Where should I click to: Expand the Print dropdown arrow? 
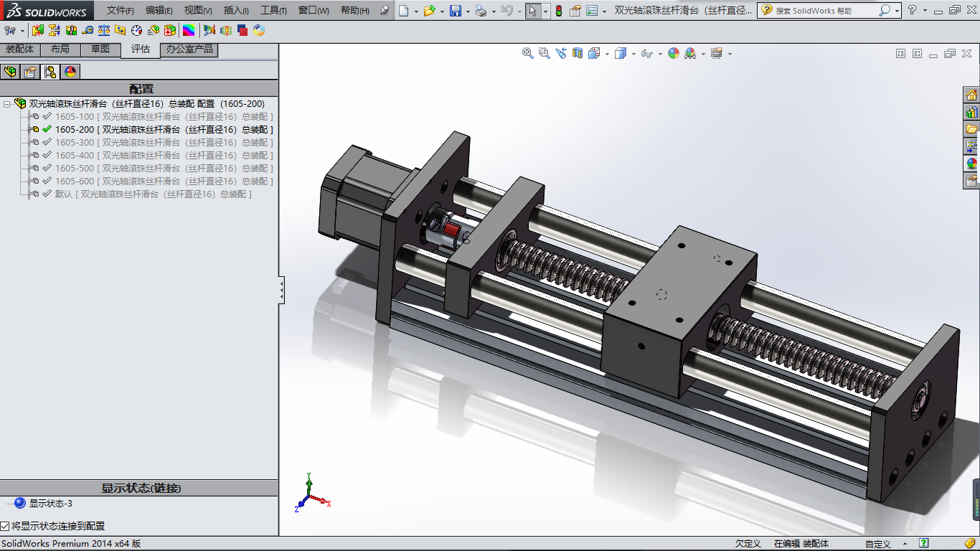tap(494, 11)
